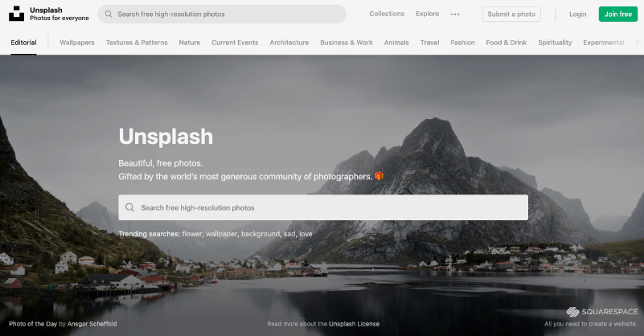The height and width of the screenshot is (336, 644).
Task: Select the Travel tab
Action: (429, 43)
